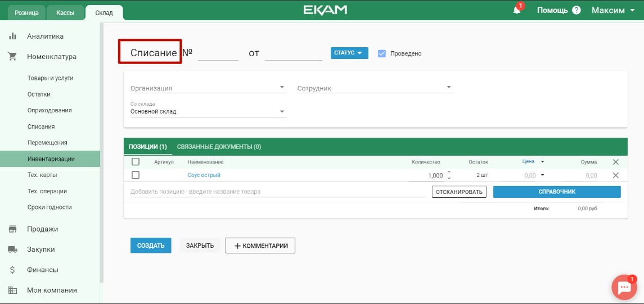Click the Наименование column header
The height and width of the screenshot is (304, 644).
click(x=205, y=162)
